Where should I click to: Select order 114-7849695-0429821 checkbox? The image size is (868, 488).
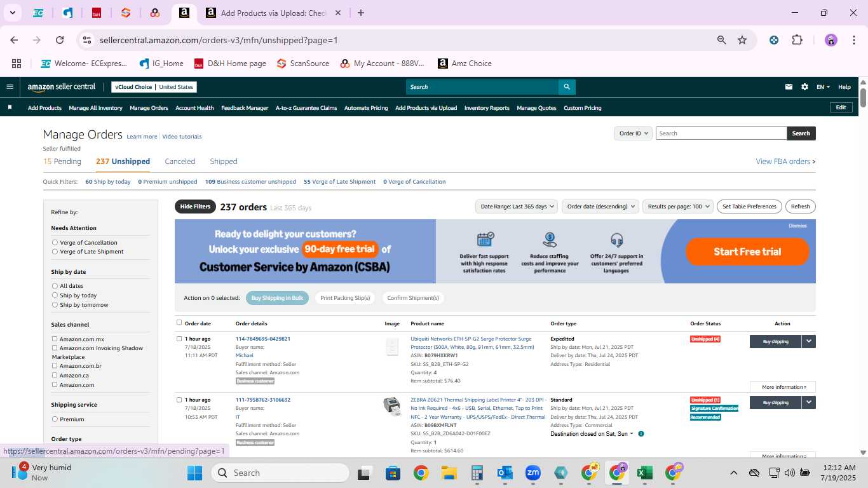(179, 339)
